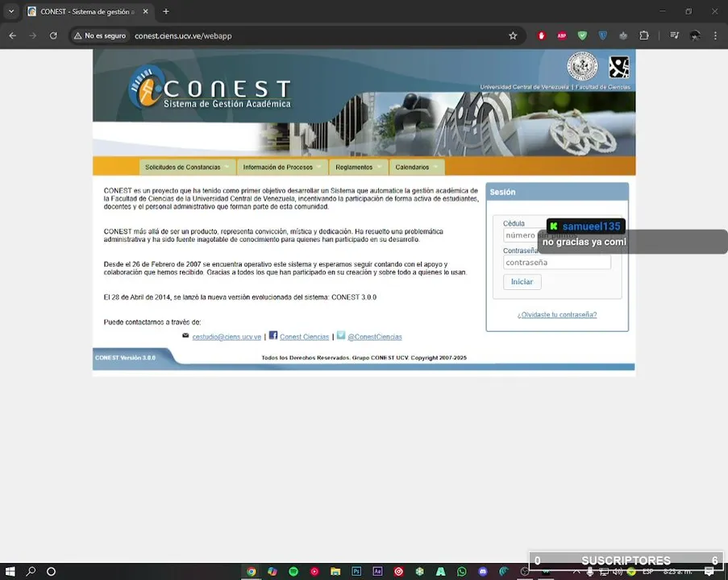The width and height of the screenshot is (728, 580).
Task: Open Windows search from the taskbar
Action: [x=31, y=571]
